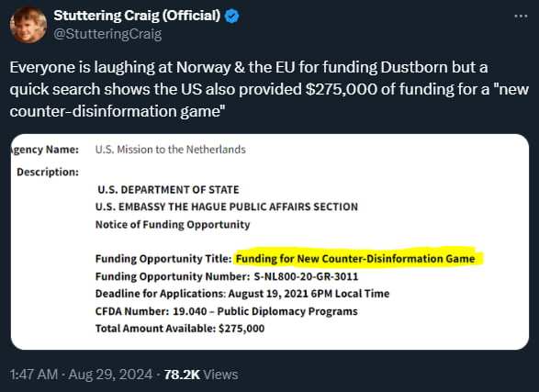
Task: Click the Deadline for Applications line
Action: click(x=242, y=294)
